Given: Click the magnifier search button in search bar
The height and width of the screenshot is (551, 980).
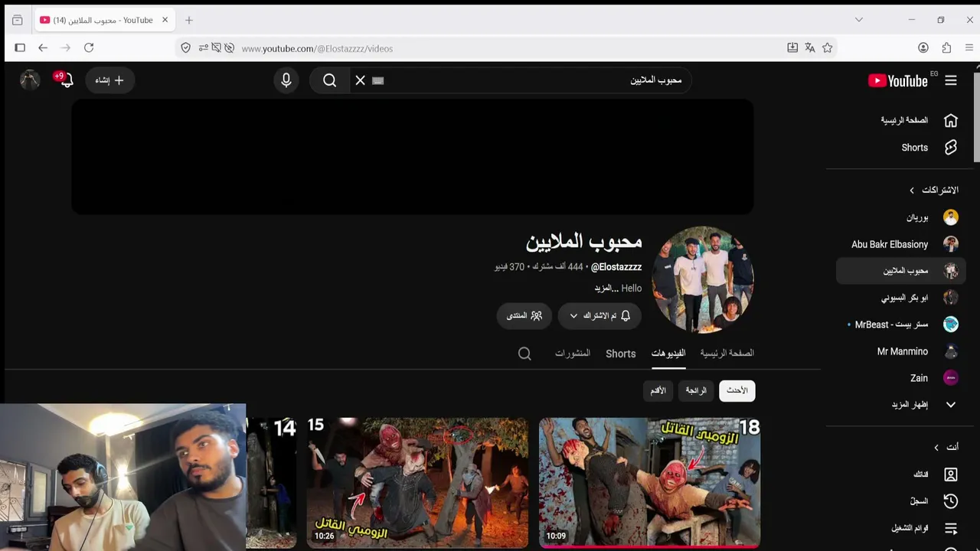Looking at the screenshot, I should coord(330,80).
